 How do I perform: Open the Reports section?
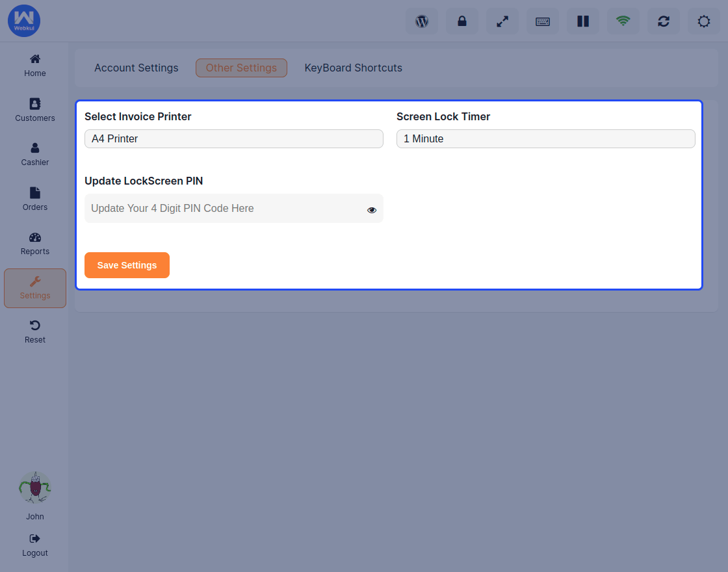[x=35, y=244]
